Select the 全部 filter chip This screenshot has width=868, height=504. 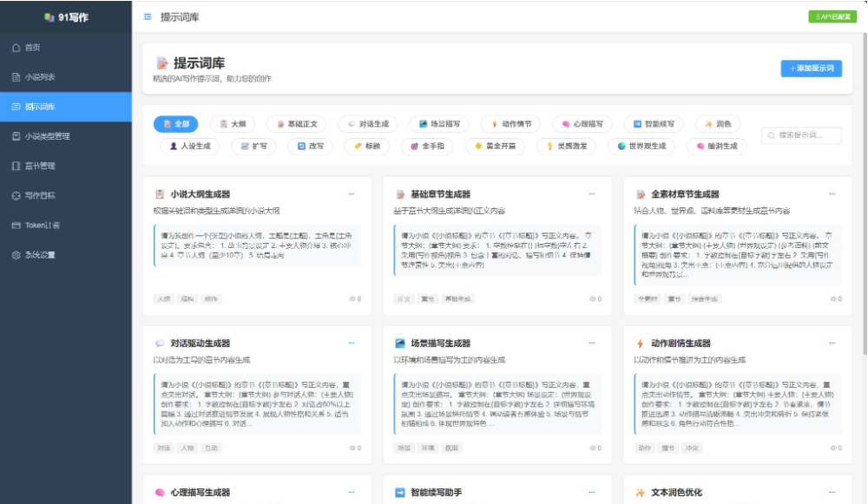[175, 124]
